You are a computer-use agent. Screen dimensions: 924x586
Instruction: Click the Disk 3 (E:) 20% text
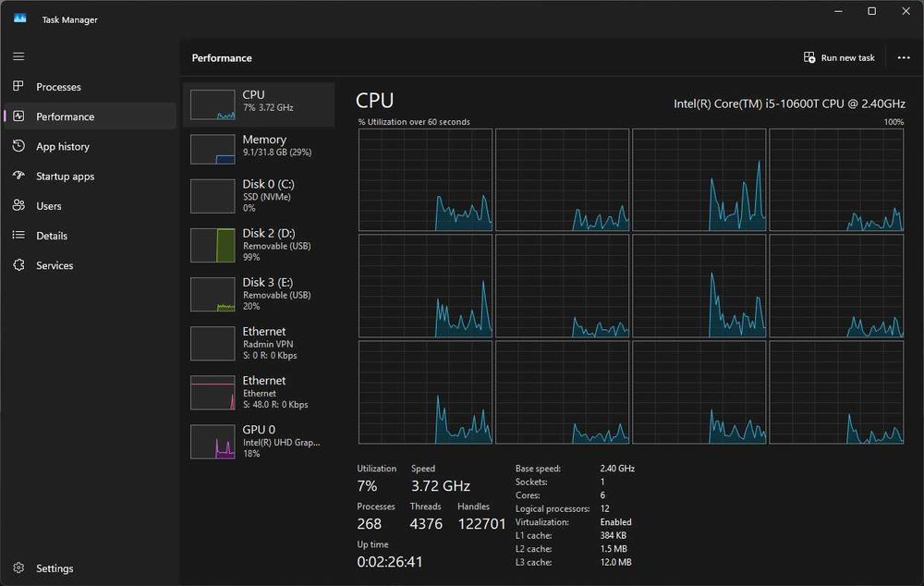click(251, 306)
